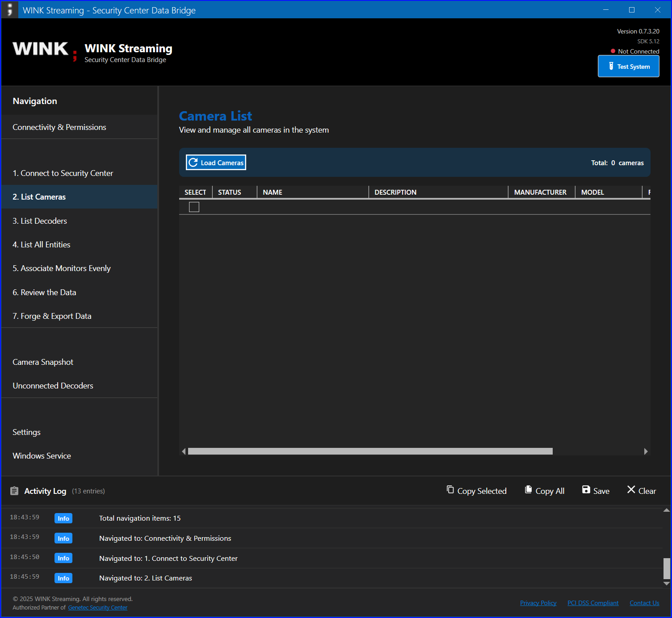The height and width of the screenshot is (618, 672).
Task: Open 5. Associate Monitors Evenly
Action: (80, 268)
